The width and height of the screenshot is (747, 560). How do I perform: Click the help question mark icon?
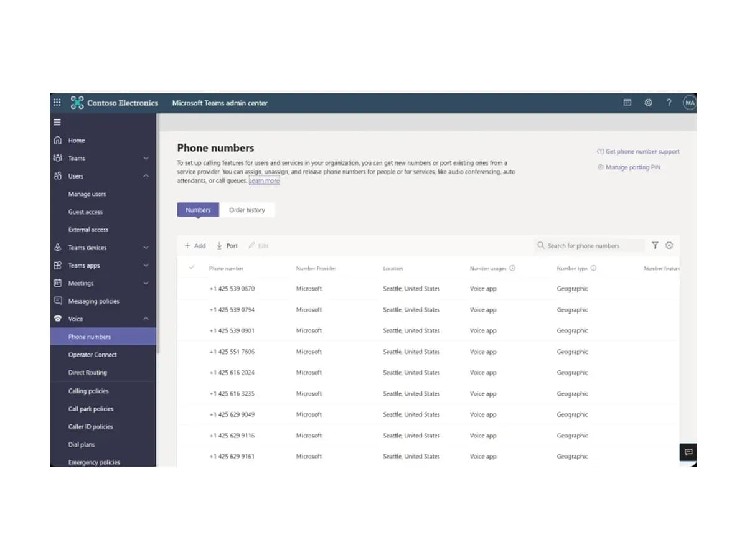tap(669, 103)
